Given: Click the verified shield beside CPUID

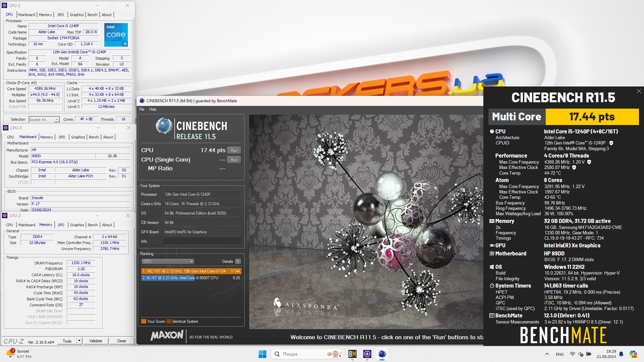Looking at the screenshot, I should 611,143.
